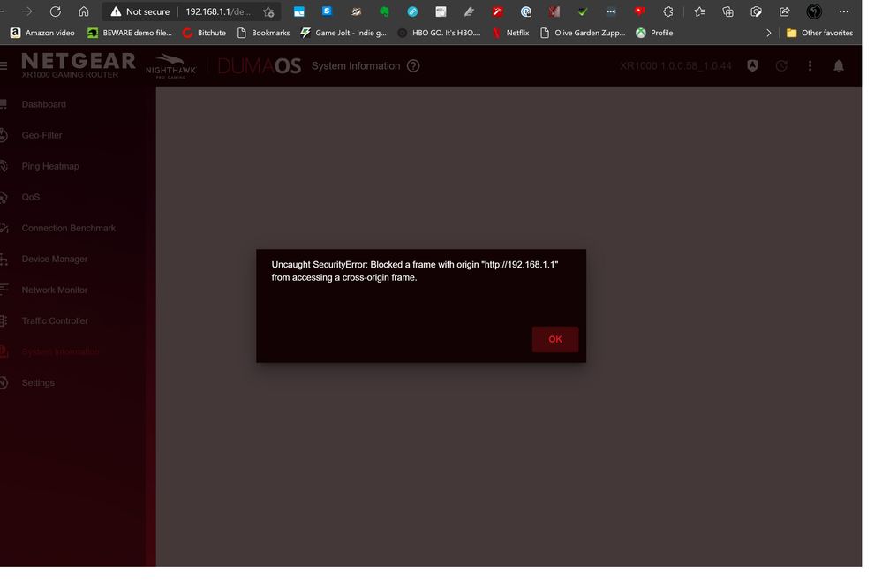Viewport: 882px width, 588px height.
Task: Click the DumaOS logo
Action: (260, 66)
